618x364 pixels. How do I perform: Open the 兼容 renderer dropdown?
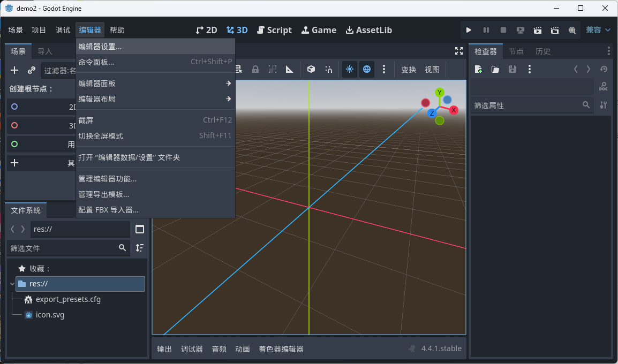pyautogui.click(x=598, y=30)
